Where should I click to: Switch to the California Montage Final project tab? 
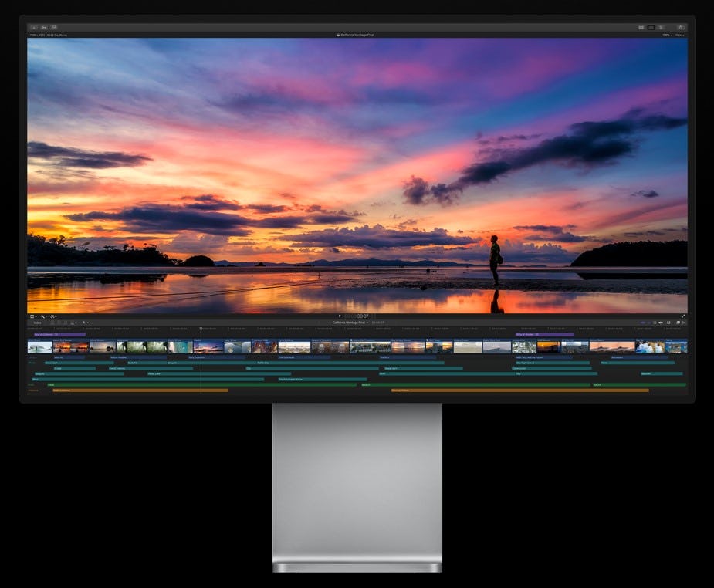coord(347,323)
